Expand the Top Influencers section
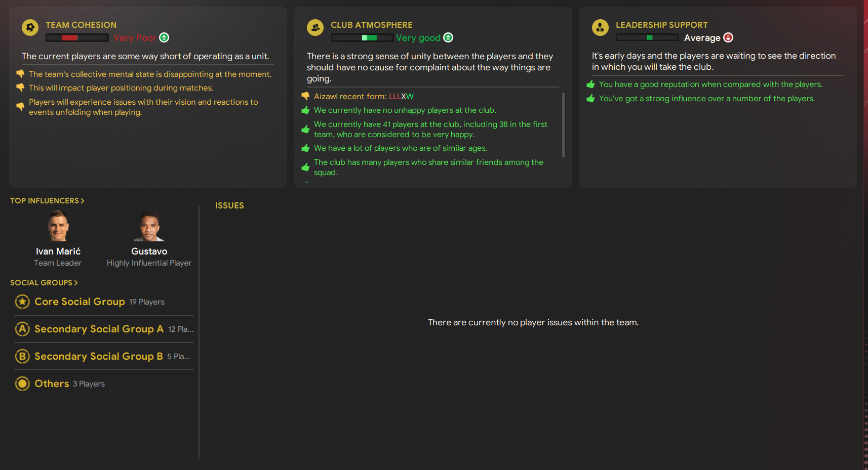 pos(47,200)
